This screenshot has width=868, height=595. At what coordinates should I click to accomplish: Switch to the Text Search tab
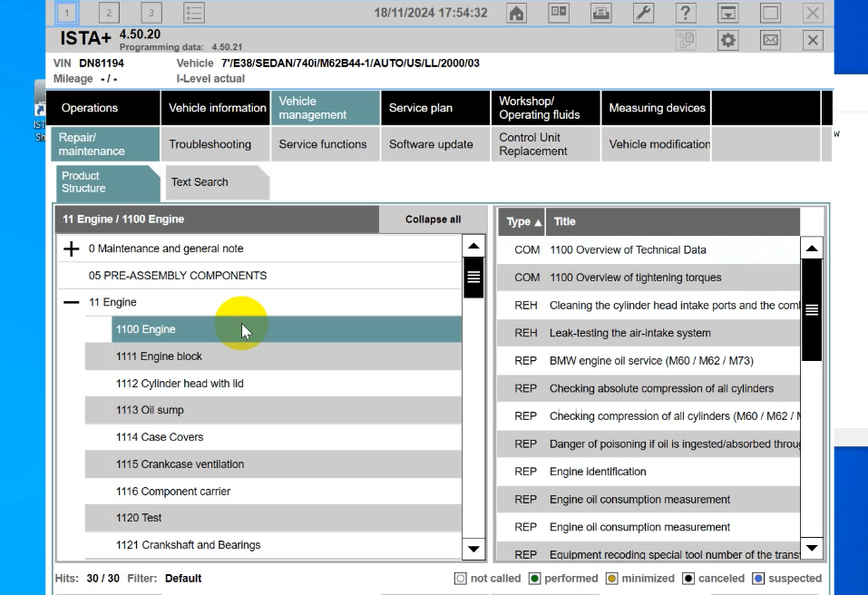click(x=217, y=182)
